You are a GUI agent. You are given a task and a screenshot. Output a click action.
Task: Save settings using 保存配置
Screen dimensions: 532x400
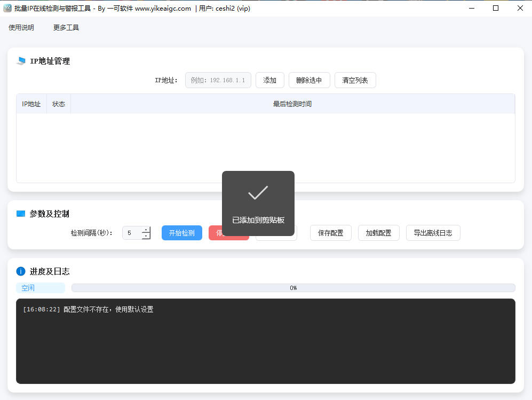(330, 232)
